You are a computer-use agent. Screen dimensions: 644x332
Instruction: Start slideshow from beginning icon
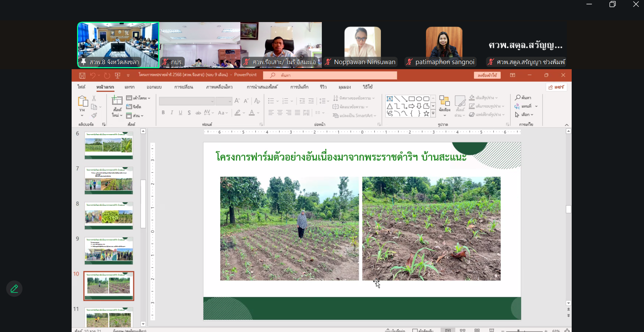click(118, 75)
